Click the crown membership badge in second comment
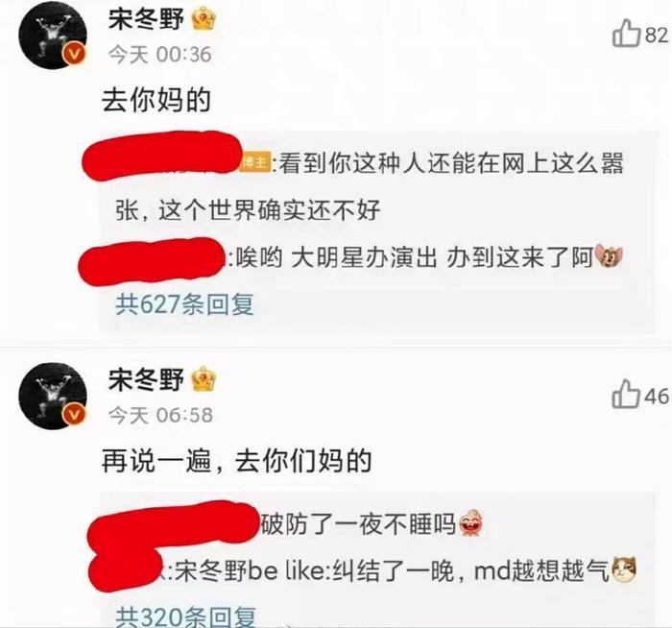 (204, 379)
